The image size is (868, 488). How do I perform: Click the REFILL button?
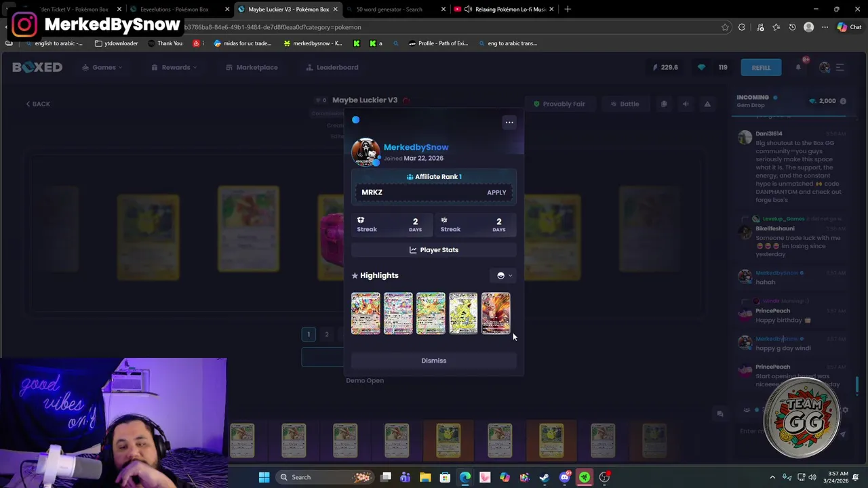click(761, 67)
